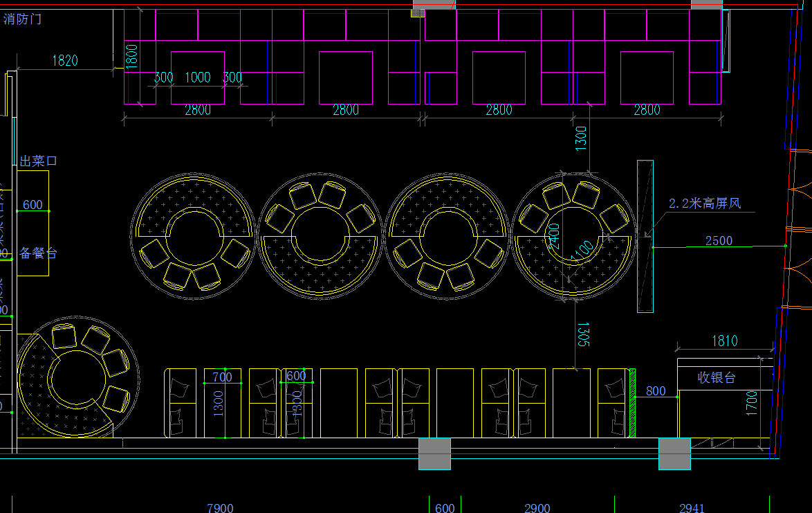The width and height of the screenshot is (812, 513).
Task: Select the 2.2米高屏风 annotation text
Action: (x=704, y=204)
